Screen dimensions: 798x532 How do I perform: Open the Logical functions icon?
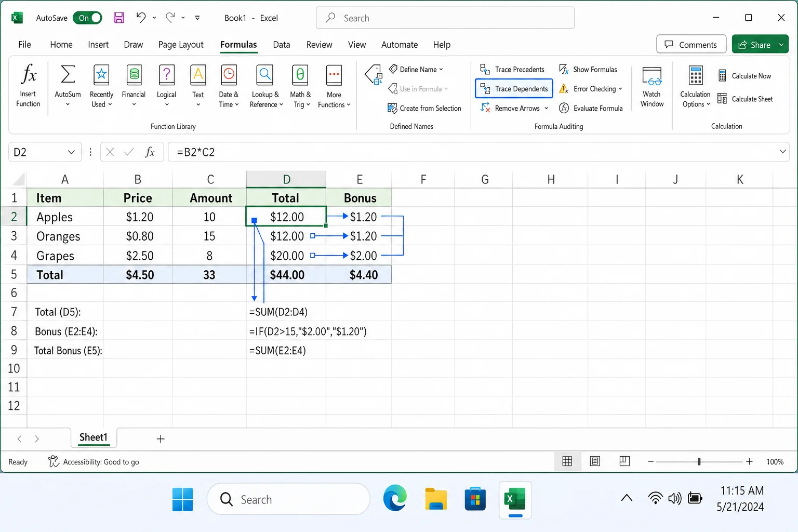pos(166,74)
